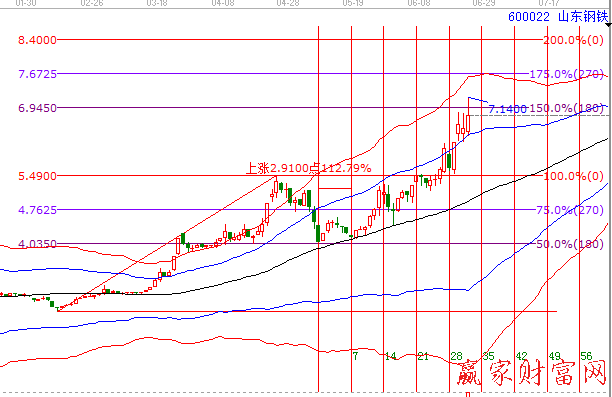612x397 pixels.
Task: Click time cycle marker 7
Action: (x=355, y=356)
